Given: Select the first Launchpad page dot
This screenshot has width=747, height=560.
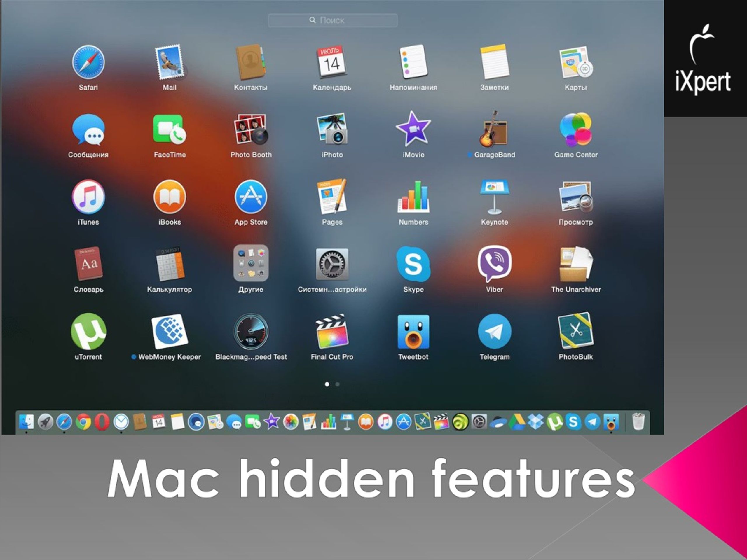Looking at the screenshot, I should point(327,384).
